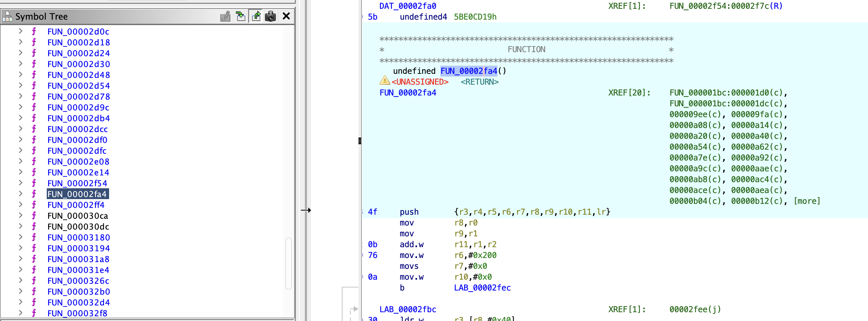Click function icon of FUN_00002d78
868x321 pixels.
click(34, 97)
